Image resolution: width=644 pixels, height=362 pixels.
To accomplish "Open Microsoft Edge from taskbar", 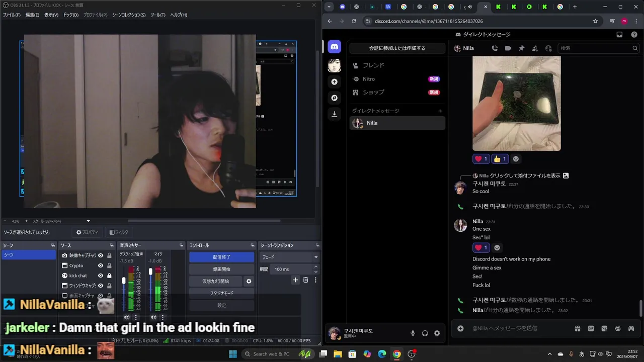I will [381, 354].
